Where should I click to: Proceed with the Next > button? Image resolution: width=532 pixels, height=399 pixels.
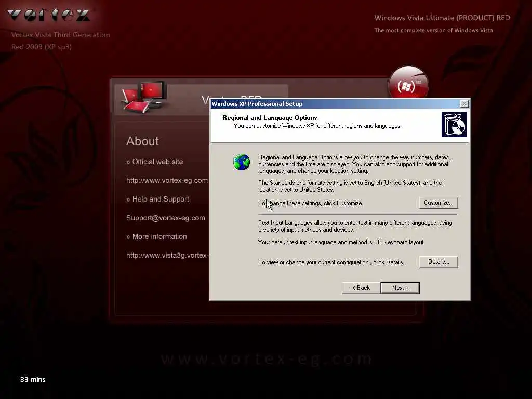click(x=400, y=288)
